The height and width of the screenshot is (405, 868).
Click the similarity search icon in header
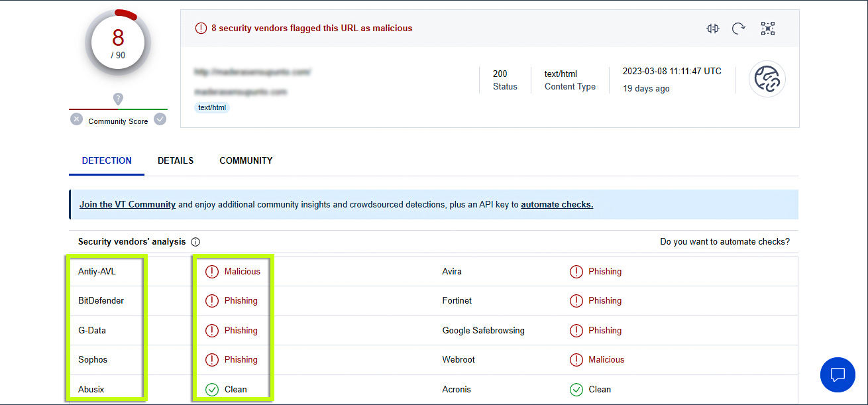[x=713, y=29]
